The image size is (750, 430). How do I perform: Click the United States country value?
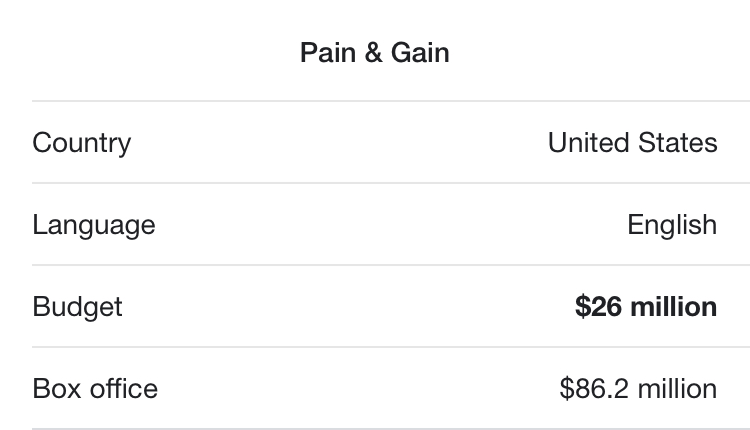tap(632, 143)
